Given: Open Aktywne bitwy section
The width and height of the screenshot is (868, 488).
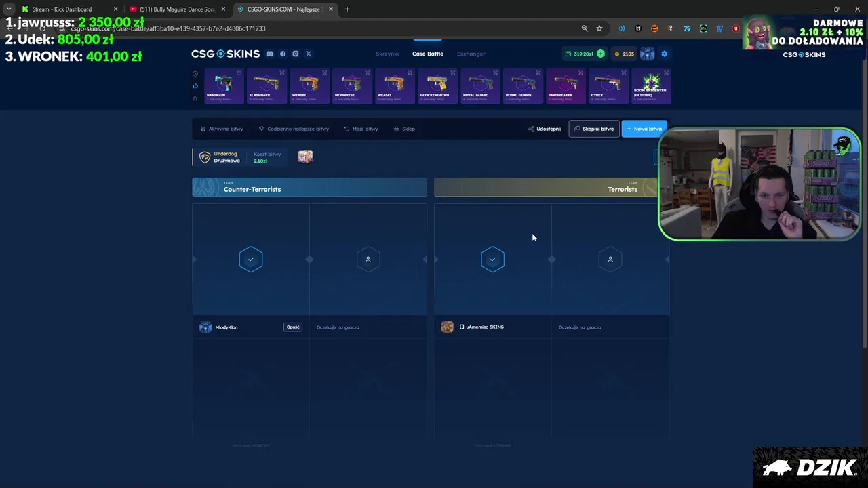Looking at the screenshot, I should [x=222, y=129].
